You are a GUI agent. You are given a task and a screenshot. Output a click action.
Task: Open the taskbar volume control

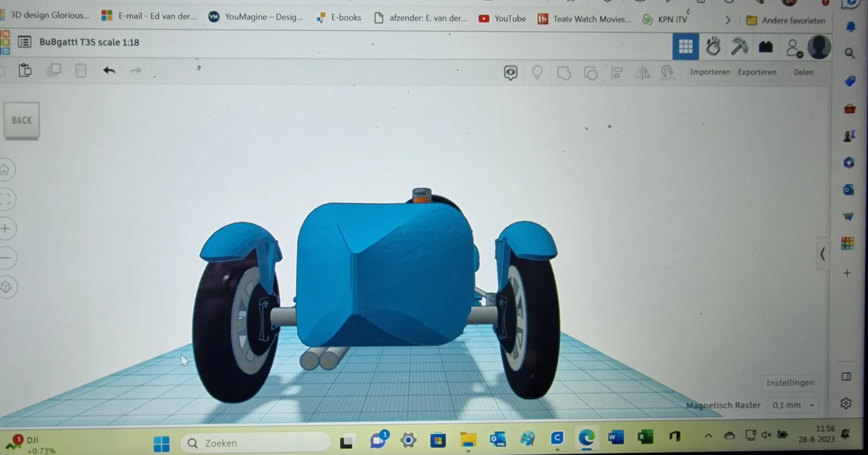tap(766, 435)
